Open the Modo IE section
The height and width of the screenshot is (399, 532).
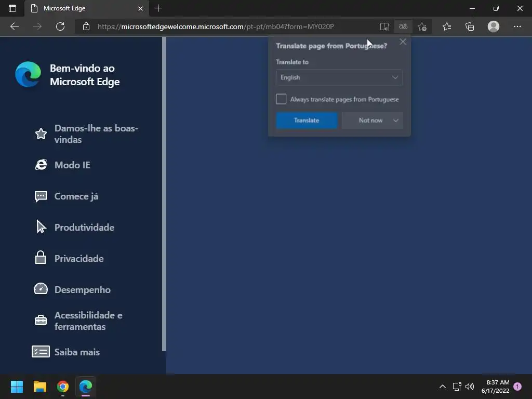(72, 165)
